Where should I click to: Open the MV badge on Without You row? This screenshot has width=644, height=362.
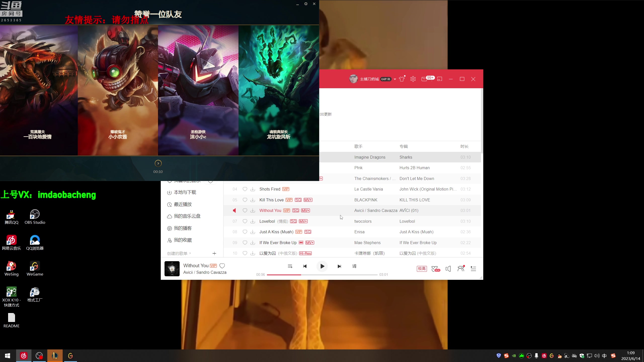(x=305, y=210)
